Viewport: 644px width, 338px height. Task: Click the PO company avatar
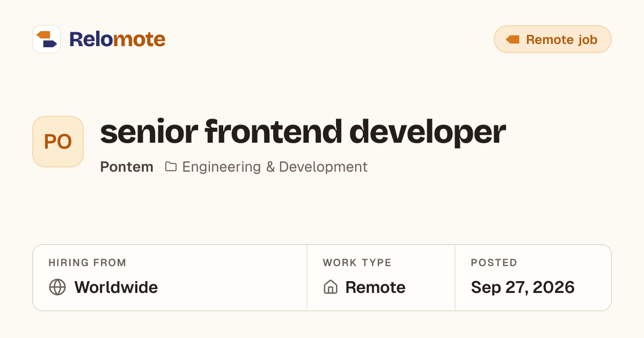(58, 142)
